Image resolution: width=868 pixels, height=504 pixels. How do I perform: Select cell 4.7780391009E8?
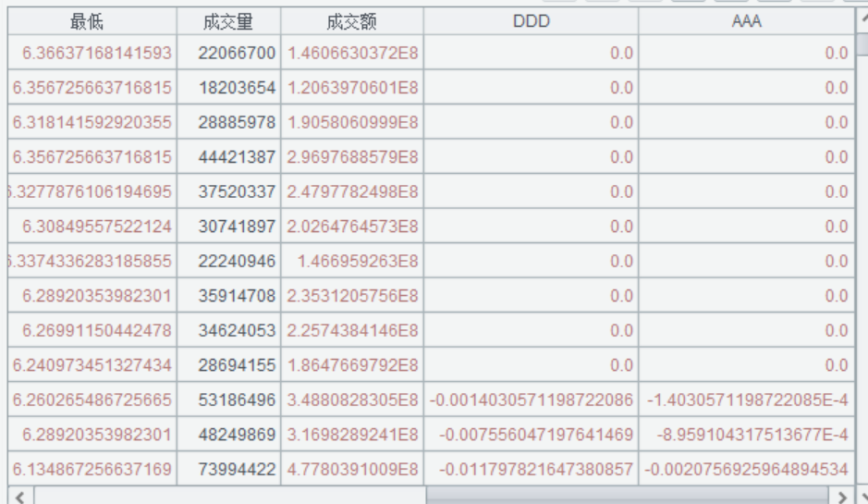click(x=352, y=469)
